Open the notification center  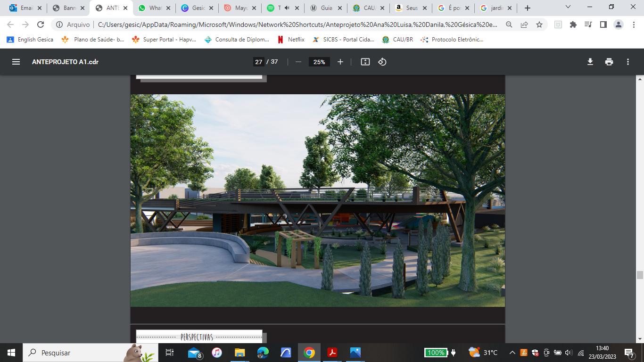coord(629,353)
